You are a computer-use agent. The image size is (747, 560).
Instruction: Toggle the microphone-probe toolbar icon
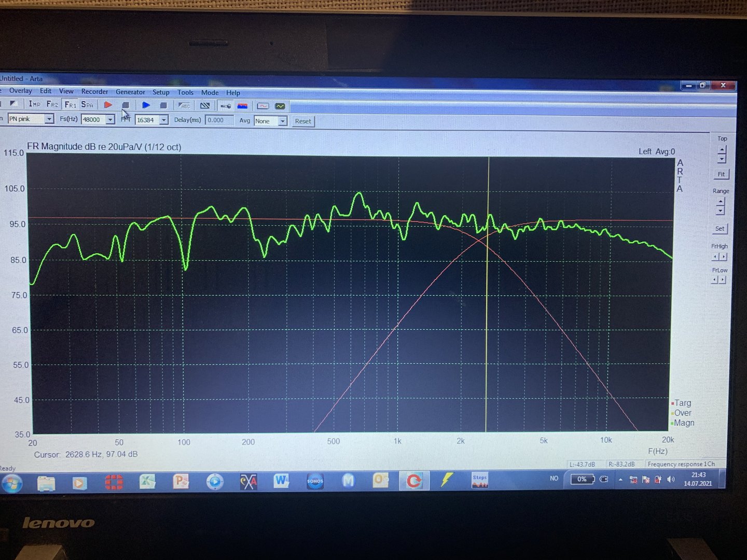226,106
